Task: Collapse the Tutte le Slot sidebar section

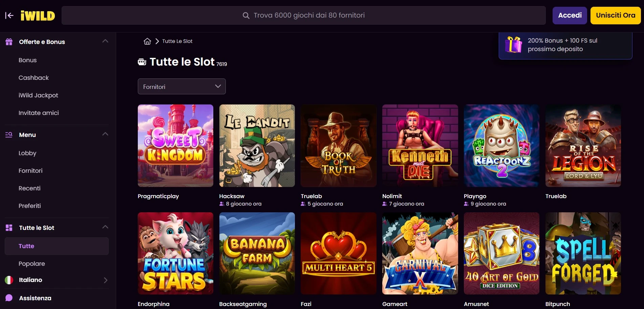Action: click(105, 227)
